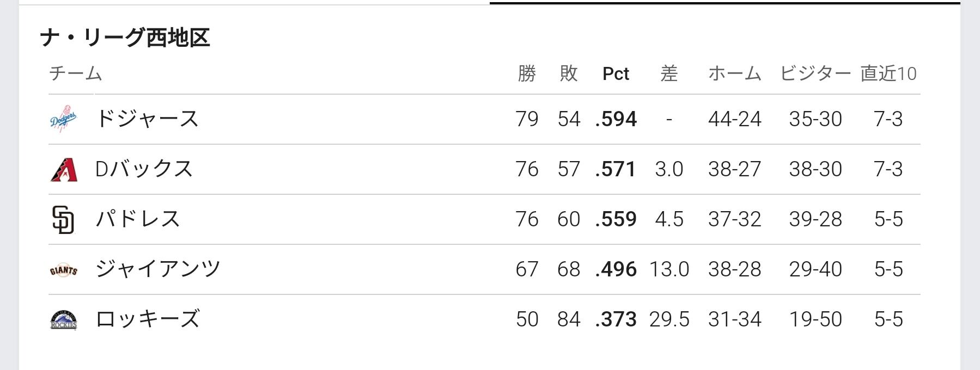Click the Padres SD logo
Screen dimensions: 980x370
point(63,219)
